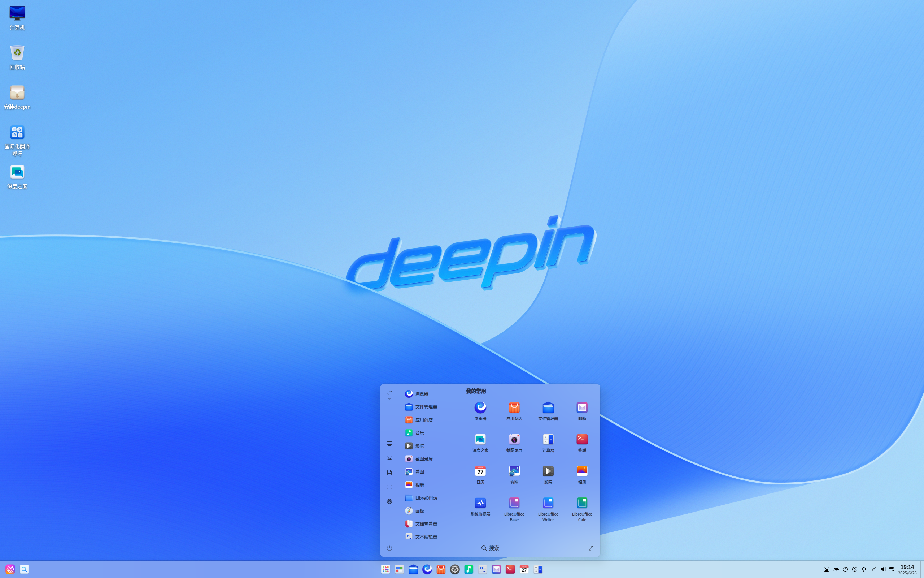Launch 相册 from the 我的常用 grid

coord(582,474)
